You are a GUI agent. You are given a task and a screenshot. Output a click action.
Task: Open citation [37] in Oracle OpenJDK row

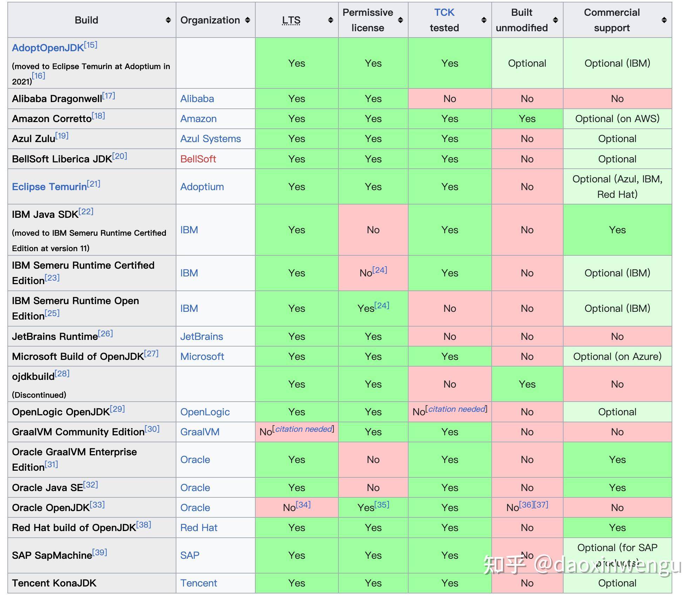pyautogui.click(x=541, y=505)
